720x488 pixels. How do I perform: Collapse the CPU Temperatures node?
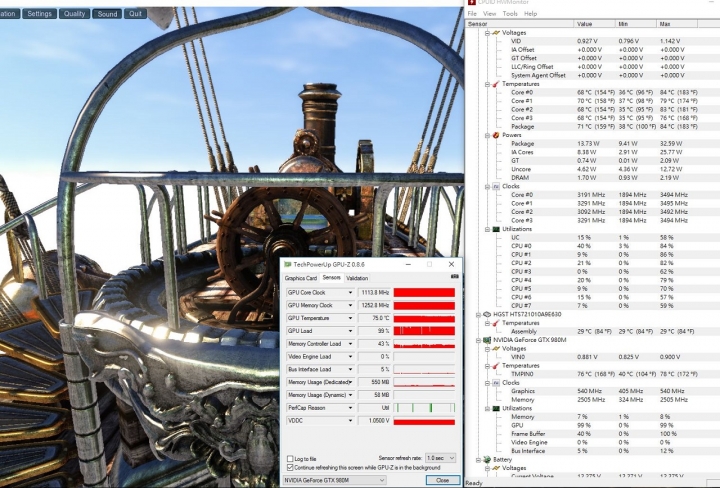click(x=487, y=84)
